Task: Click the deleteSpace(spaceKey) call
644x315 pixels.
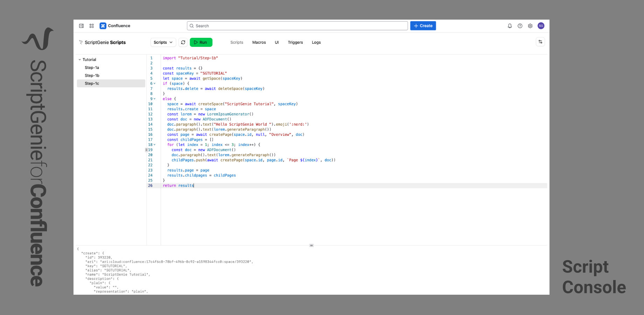Action: (x=241, y=89)
